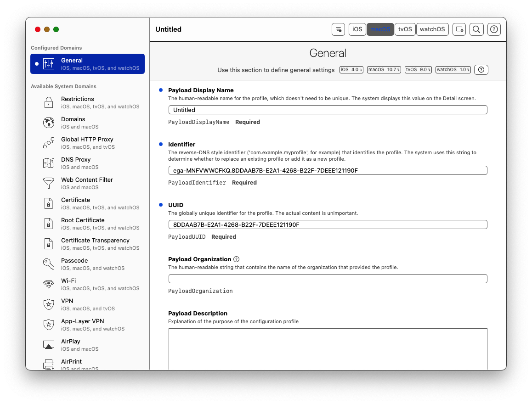
Task: Select the Restrictions domain lock icon
Action: point(48,102)
